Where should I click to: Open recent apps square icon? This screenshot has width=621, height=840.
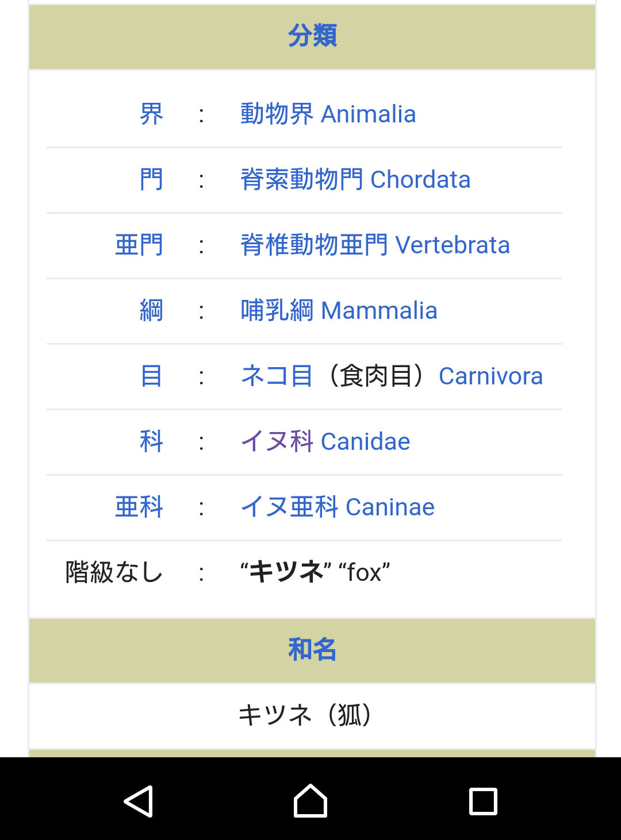point(483,801)
